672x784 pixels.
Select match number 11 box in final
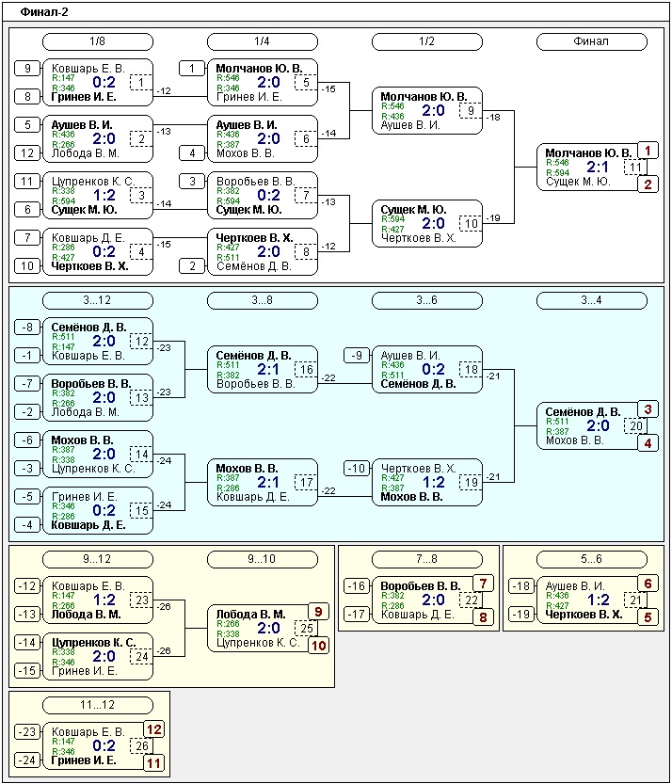click(x=634, y=167)
